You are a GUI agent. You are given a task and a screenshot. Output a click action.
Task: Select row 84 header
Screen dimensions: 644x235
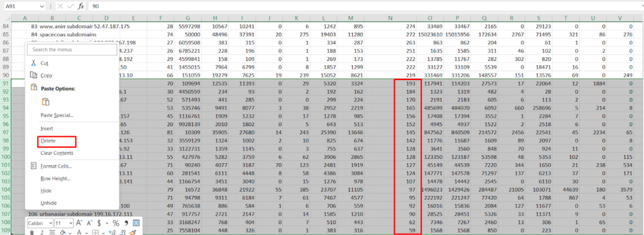[6, 26]
